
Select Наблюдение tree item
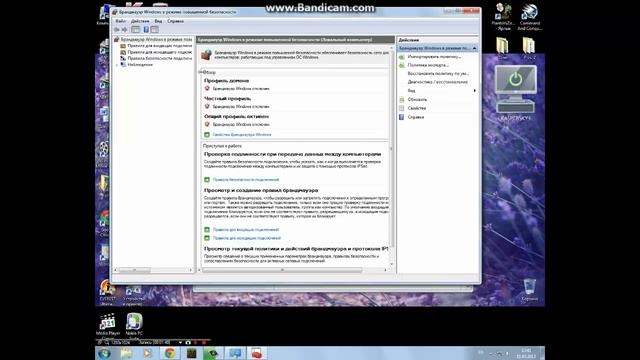140,64
